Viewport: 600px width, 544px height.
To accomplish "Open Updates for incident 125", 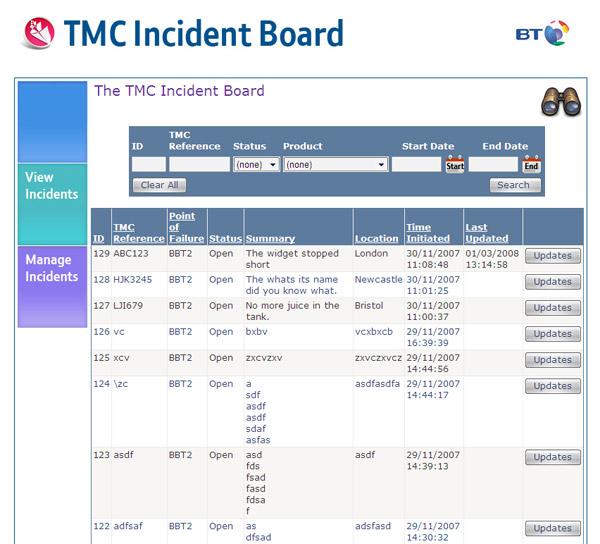I will (x=553, y=360).
